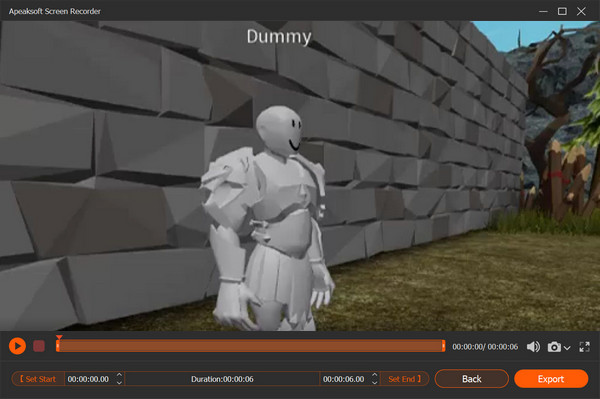Screen dimensions: 600x399
Task: Increase the end time with the up arrow
Action: [375, 375]
